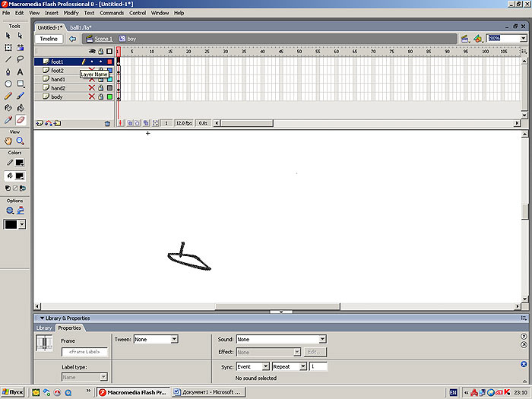Select the Eyedropper tool
The height and width of the screenshot is (399, 532).
[8, 120]
